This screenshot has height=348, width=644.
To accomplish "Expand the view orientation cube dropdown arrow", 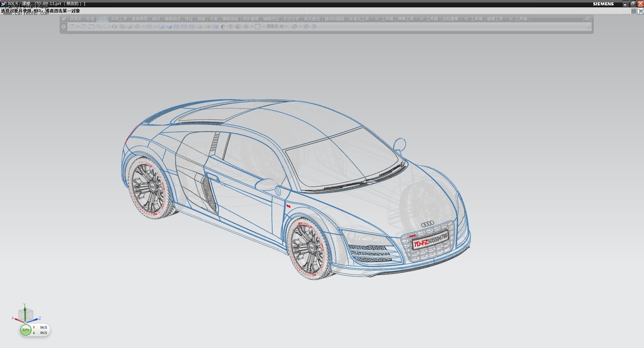I will coord(155,26).
